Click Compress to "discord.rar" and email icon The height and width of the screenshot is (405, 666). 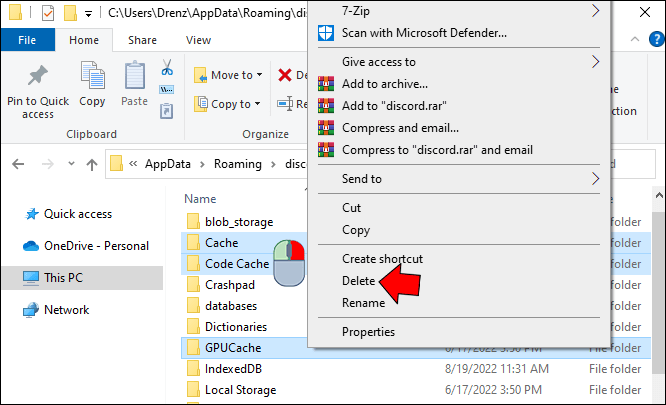pos(326,150)
